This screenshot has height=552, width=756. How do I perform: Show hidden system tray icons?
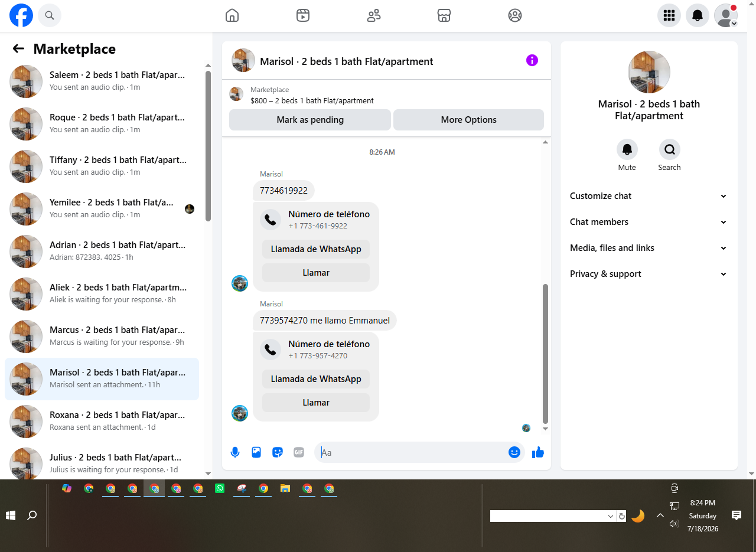660,515
